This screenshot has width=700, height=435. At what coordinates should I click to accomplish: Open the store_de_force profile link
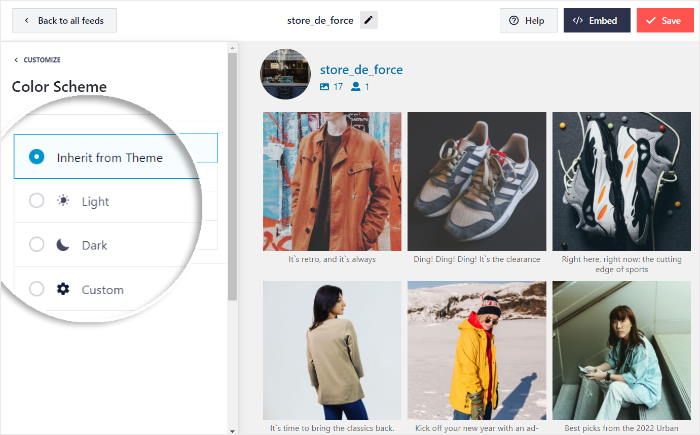pos(361,70)
